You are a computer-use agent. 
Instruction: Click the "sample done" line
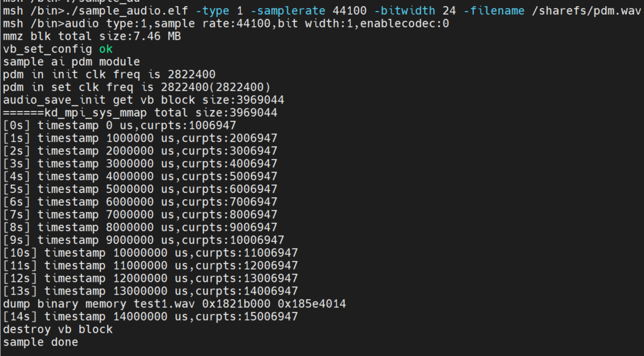40,343
